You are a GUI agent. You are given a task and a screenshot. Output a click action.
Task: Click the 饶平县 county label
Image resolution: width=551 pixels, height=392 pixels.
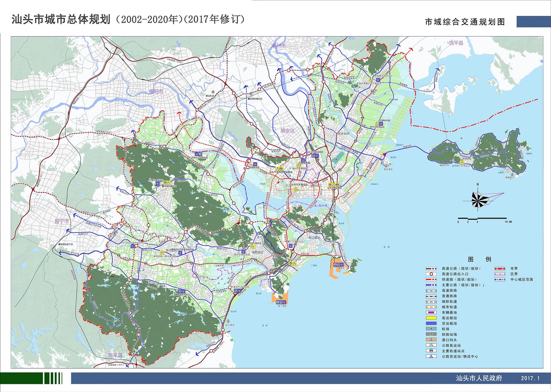tap(456, 43)
